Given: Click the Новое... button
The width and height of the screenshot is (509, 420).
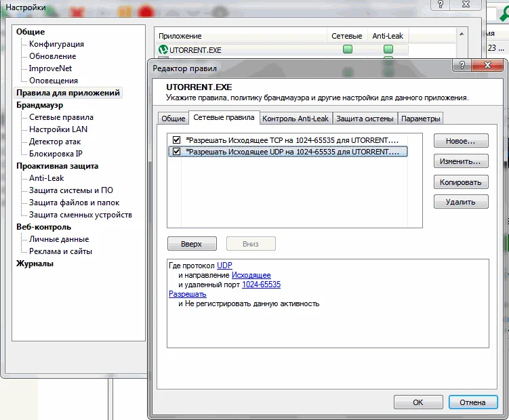Looking at the screenshot, I should [x=461, y=141].
